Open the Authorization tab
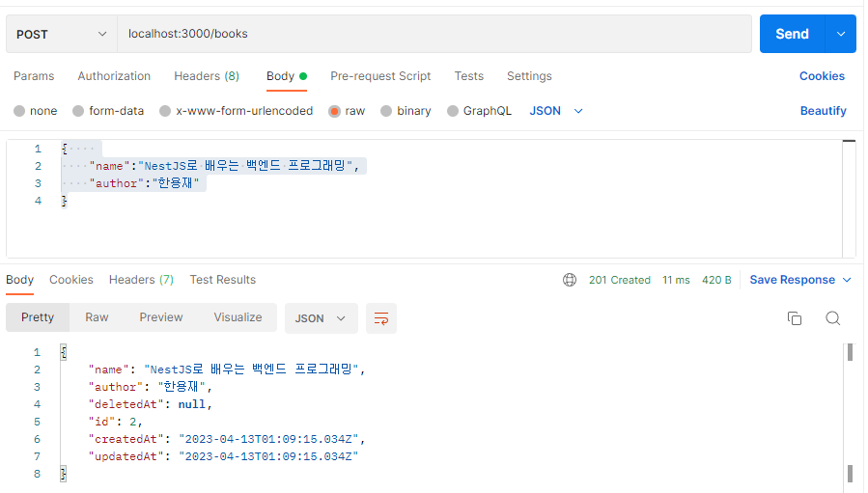This screenshot has height=493, width=868. [114, 76]
